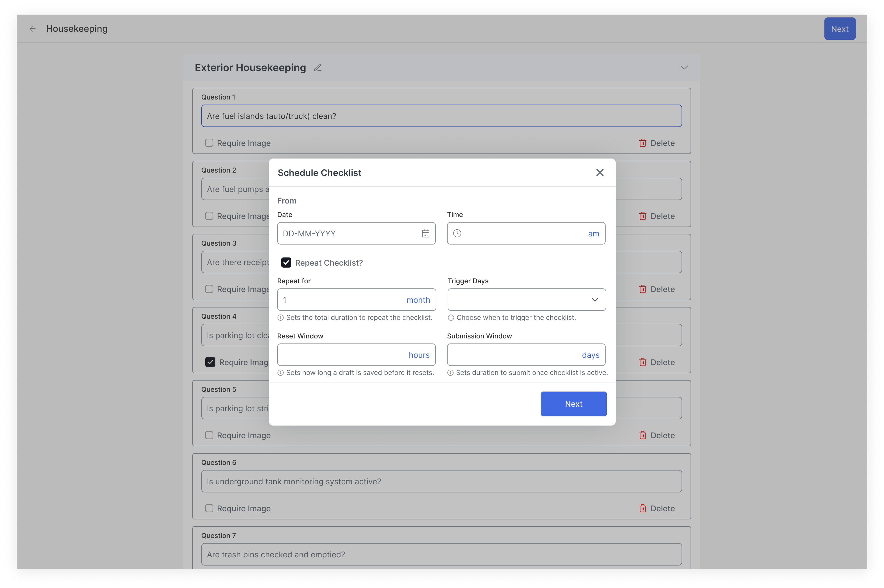Toggle Require Image on Question 6
This screenshot has height=588, width=884.
[209, 508]
